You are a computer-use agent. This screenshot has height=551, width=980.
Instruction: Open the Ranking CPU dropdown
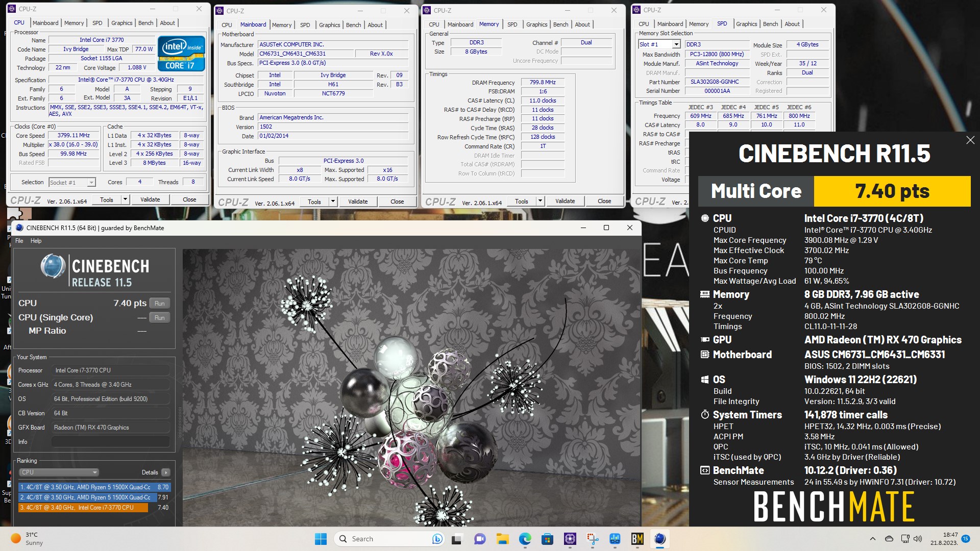(59, 472)
